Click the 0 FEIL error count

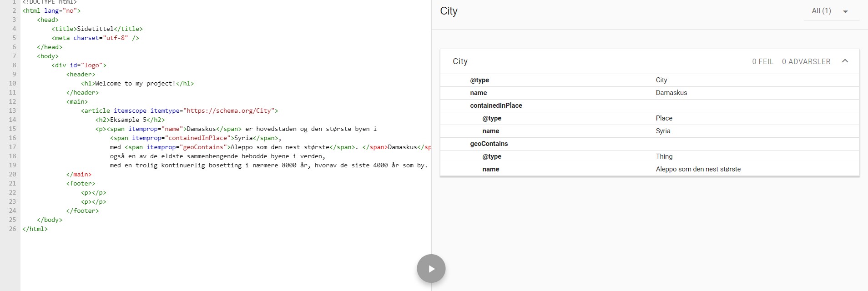(x=762, y=61)
